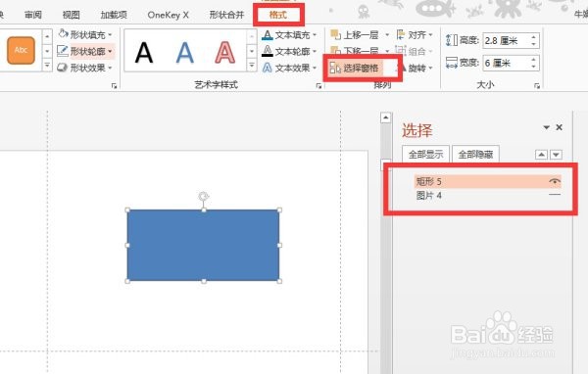The width and height of the screenshot is (588, 374).
Task: Click Bring Forward (上移一层)
Action: click(355, 35)
